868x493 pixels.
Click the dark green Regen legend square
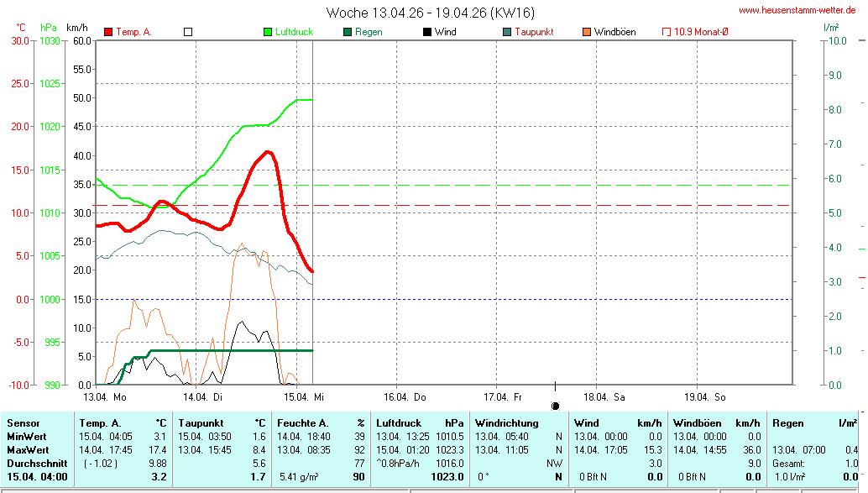click(x=348, y=32)
